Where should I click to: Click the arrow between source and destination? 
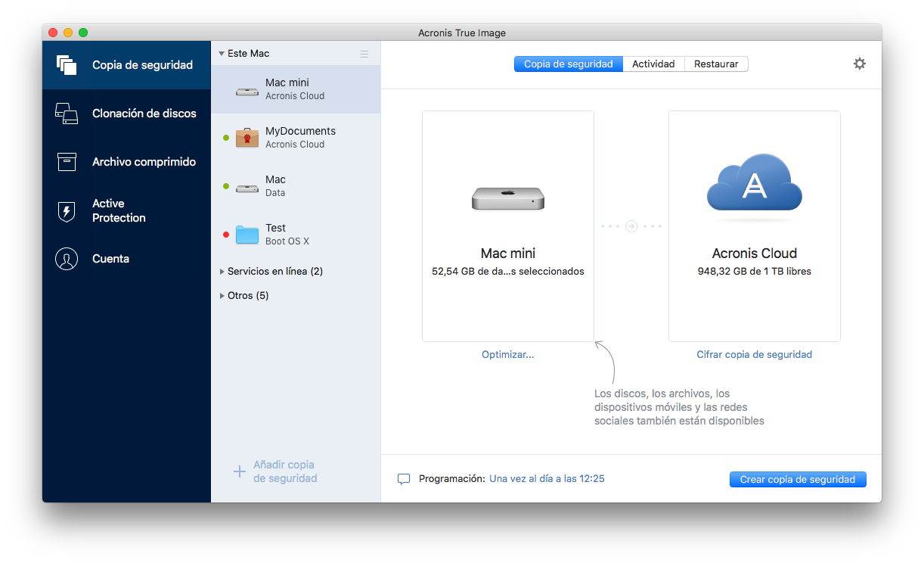point(631,226)
